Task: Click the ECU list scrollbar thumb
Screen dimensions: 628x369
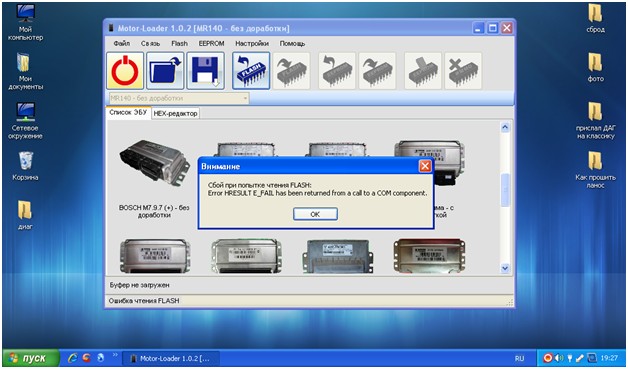Action: click(505, 190)
